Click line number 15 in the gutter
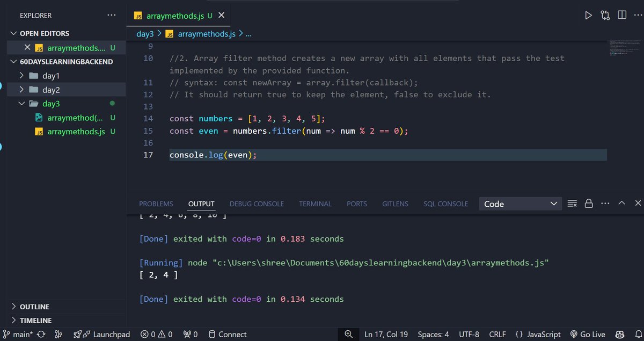Viewport: 644px width, 341px height. [x=148, y=131]
